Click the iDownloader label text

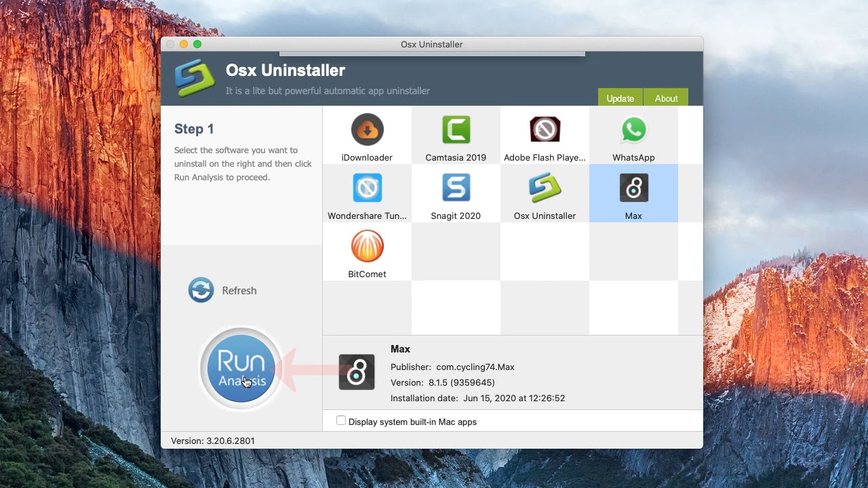[x=367, y=157]
